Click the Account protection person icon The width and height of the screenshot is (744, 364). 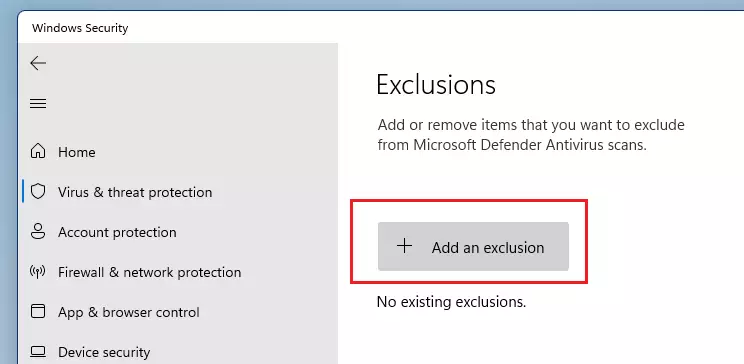(x=38, y=232)
